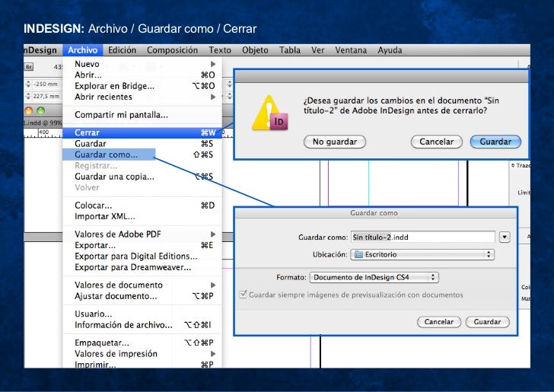
Task: Select Colocar... in the menu
Action: [142, 206]
